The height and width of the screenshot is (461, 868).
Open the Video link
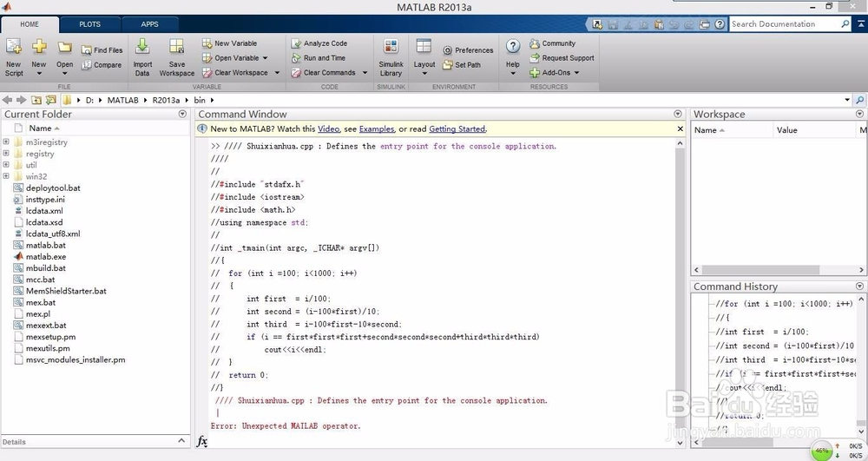328,129
